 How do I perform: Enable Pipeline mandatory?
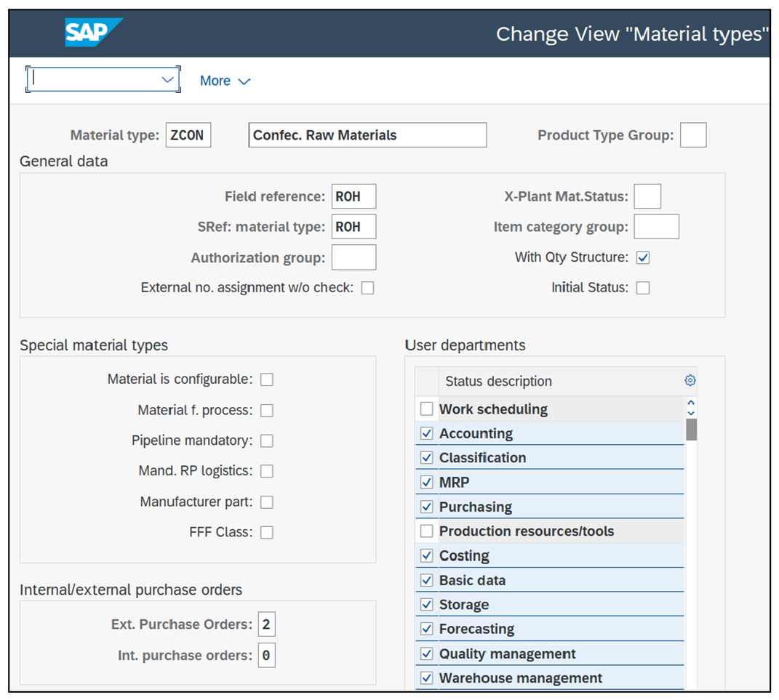coord(266,440)
